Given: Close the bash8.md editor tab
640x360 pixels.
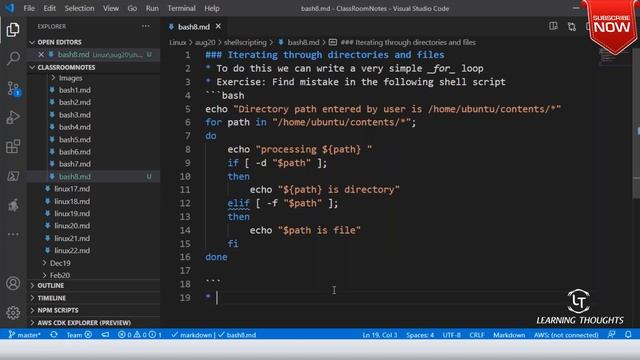Looking at the screenshot, I should [218, 26].
